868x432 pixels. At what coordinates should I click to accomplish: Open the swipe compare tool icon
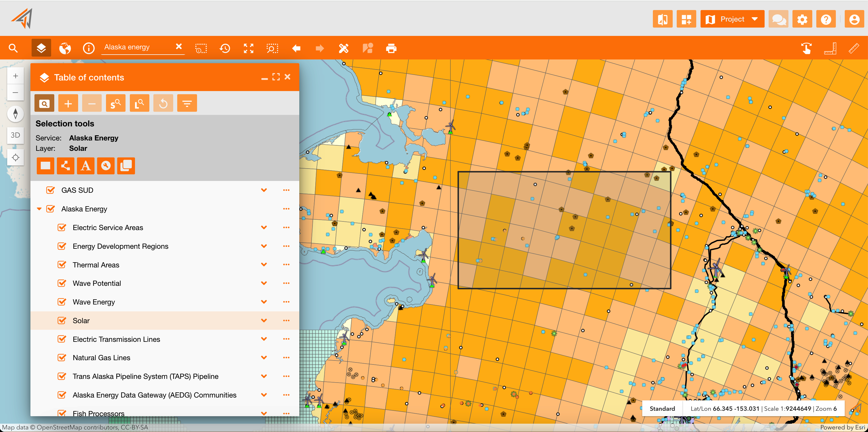pos(662,19)
